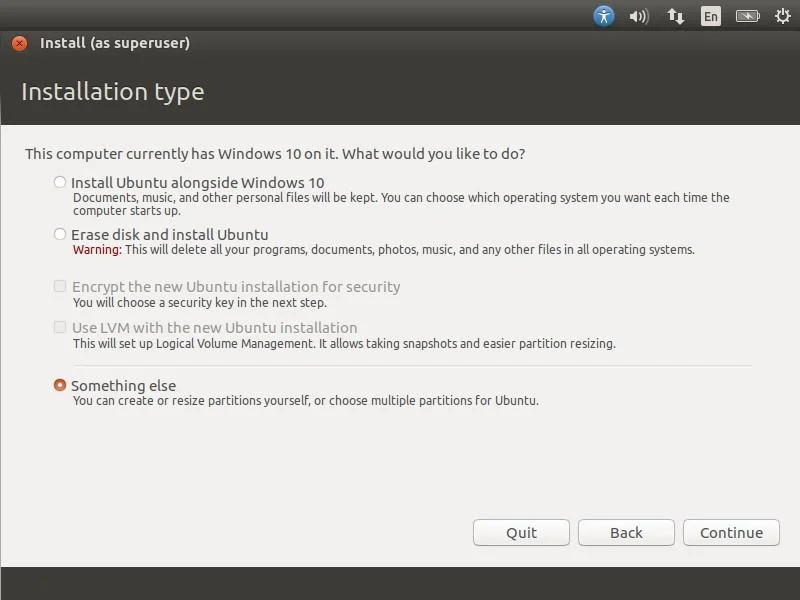
Task: Click the Installation type heading
Action: click(113, 92)
